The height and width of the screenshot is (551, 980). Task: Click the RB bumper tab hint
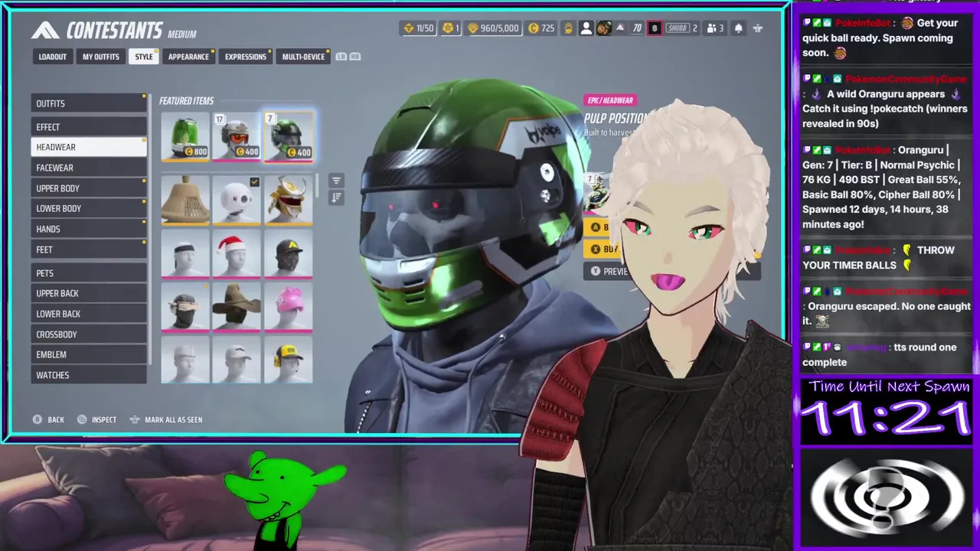click(355, 57)
